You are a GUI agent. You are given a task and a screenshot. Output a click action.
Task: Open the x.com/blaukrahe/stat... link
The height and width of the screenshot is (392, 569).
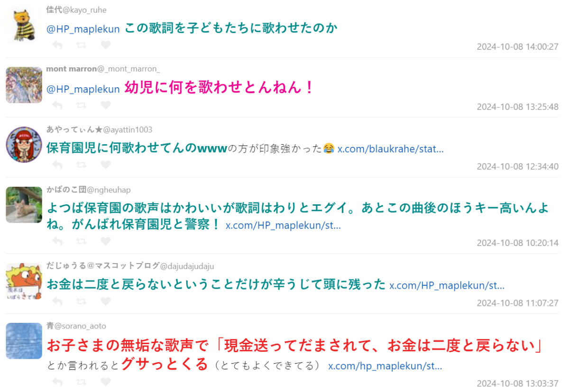[390, 149]
